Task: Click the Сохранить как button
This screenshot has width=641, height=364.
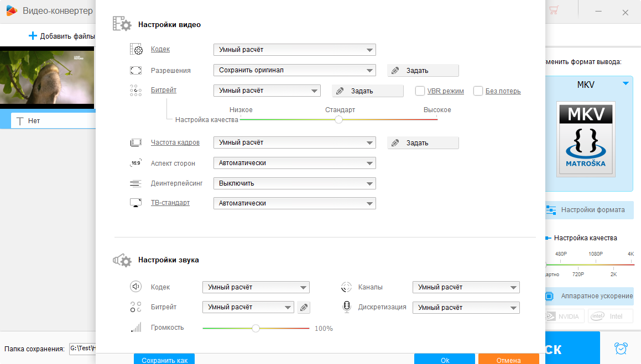Action: point(164,360)
